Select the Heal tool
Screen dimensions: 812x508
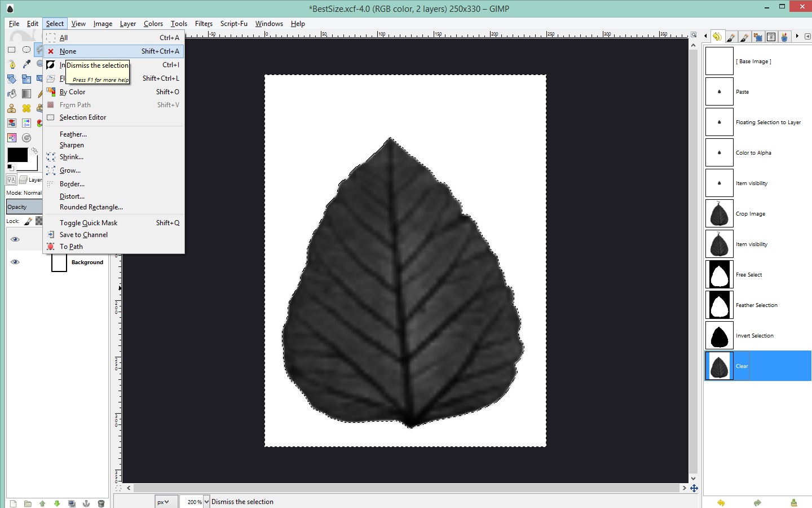coord(26,108)
